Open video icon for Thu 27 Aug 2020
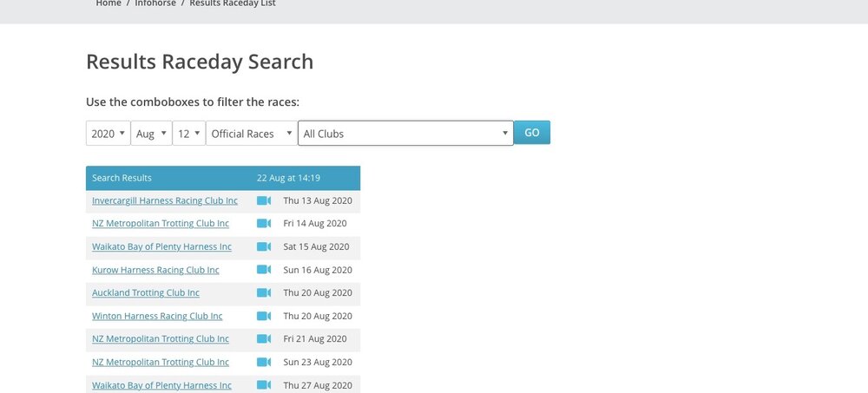Viewport: 868px width, 393px height. pyautogui.click(x=264, y=385)
